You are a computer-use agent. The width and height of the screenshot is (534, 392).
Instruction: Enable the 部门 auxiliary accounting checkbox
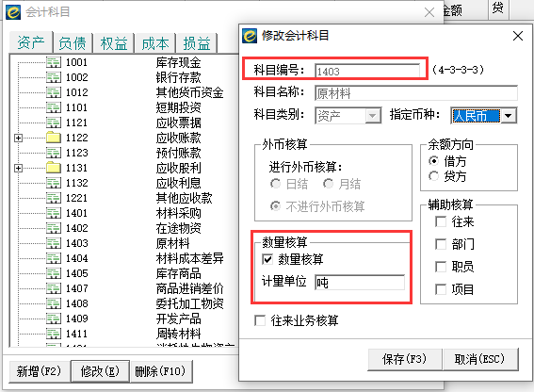[x=441, y=244]
